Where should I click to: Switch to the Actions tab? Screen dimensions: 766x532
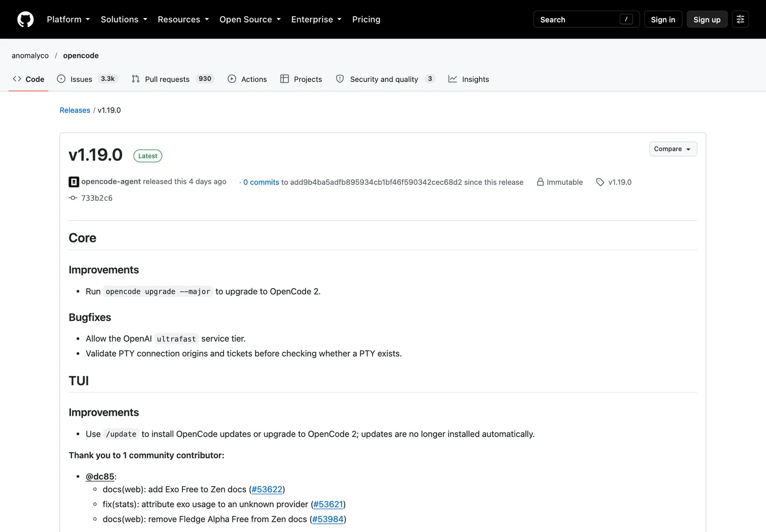click(248, 79)
